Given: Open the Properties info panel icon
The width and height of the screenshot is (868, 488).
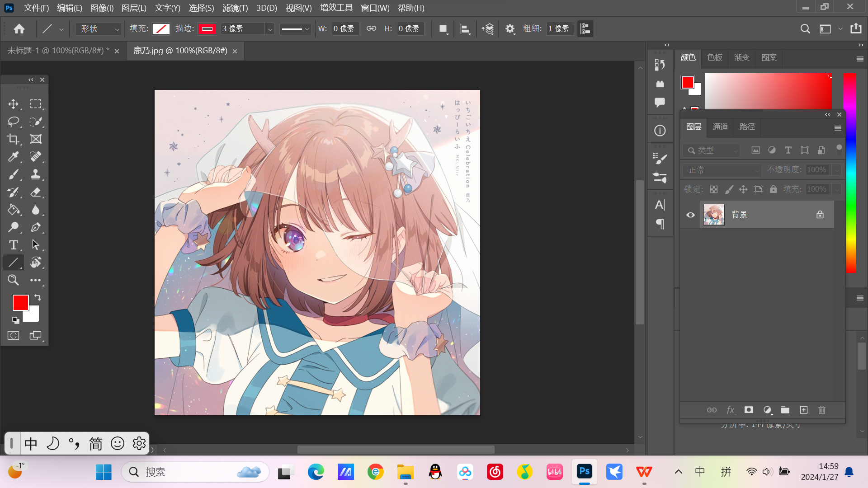Looking at the screenshot, I should [660, 131].
